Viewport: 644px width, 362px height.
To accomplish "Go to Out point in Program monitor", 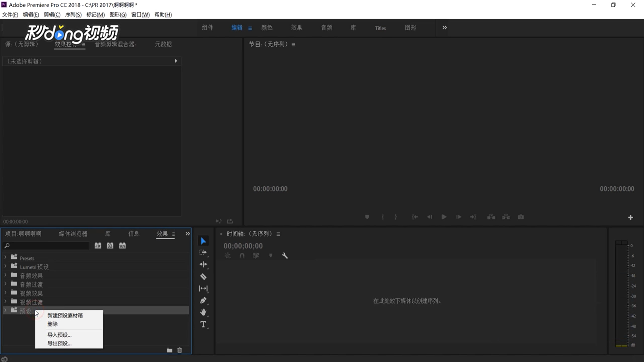I will 473,217.
